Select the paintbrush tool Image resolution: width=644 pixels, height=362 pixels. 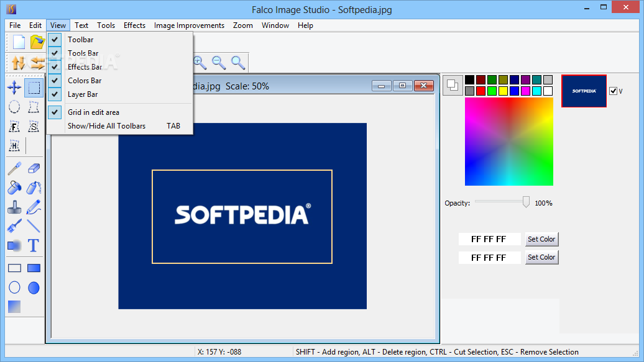14,226
